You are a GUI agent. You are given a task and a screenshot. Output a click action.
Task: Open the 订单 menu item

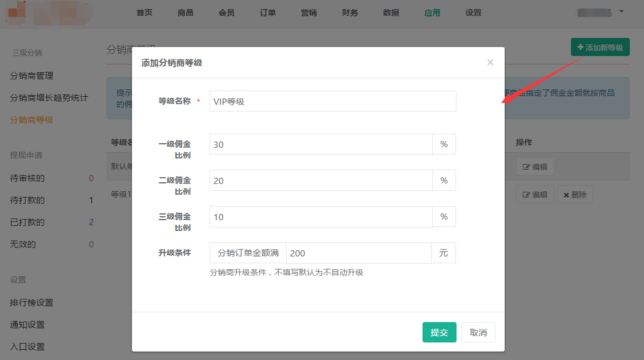click(268, 13)
